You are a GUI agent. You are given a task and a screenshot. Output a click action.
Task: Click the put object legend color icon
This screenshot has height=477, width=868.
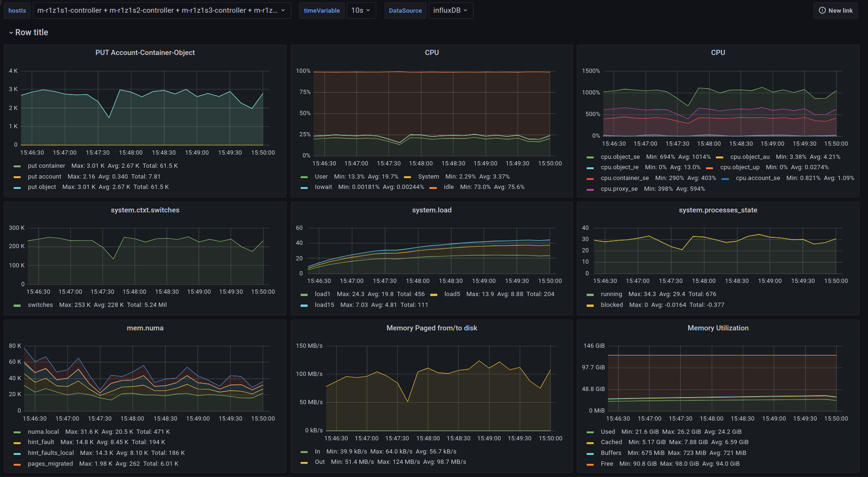(x=17, y=188)
